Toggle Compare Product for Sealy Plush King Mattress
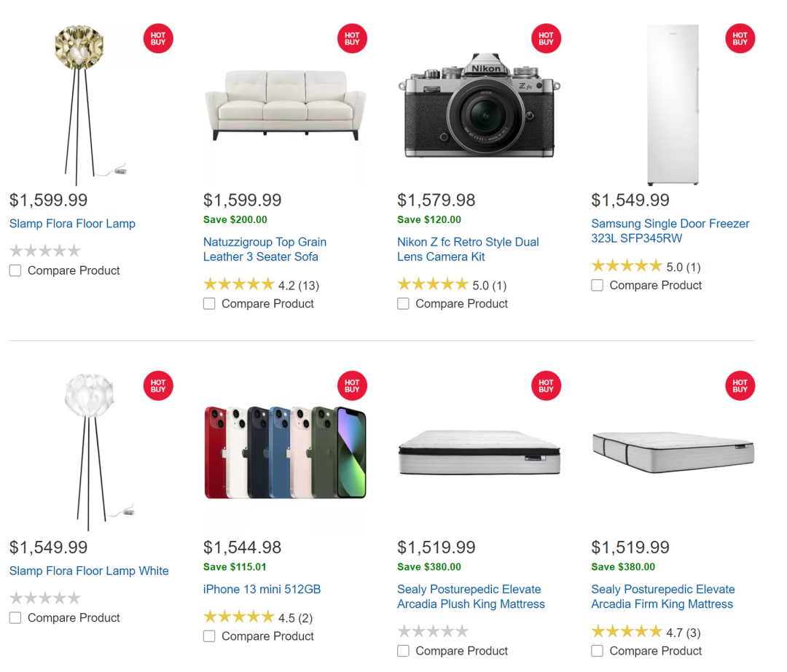Viewport: 787px width, 672px height. [x=403, y=651]
